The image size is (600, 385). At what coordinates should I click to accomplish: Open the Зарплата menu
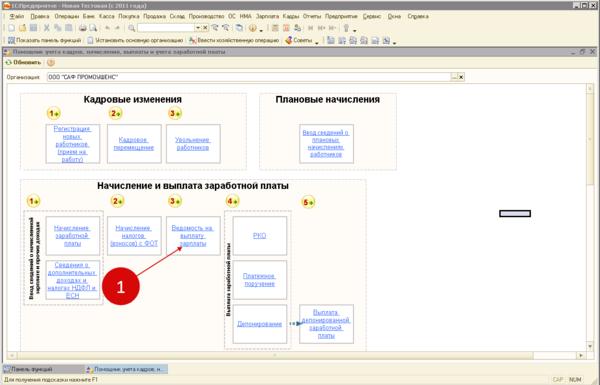point(267,16)
